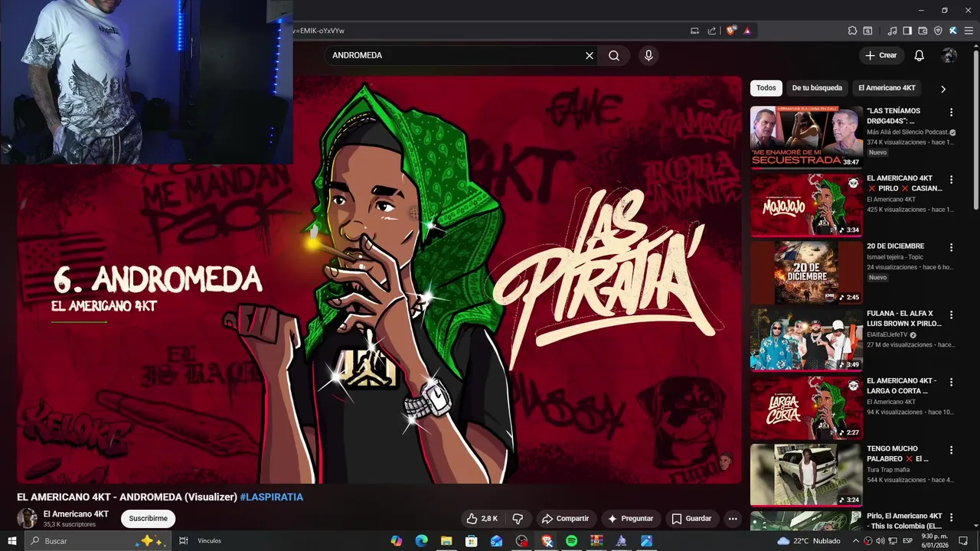980x551 pixels.
Task: Open the 22°C Nublado weather widget
Action: coord(808,541)
